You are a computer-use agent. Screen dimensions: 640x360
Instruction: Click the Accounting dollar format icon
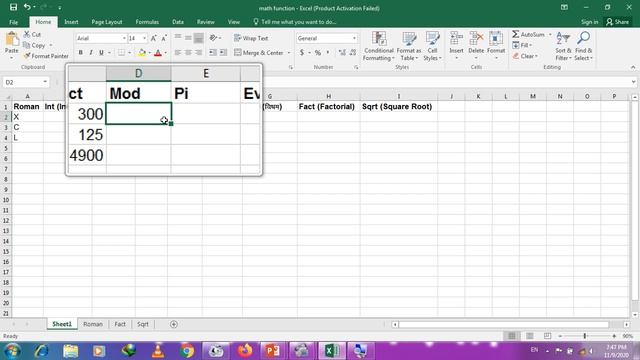pos(302,53)
